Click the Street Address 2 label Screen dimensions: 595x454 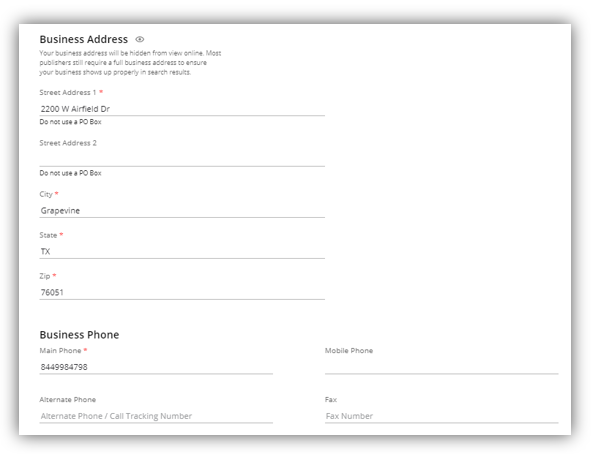pos(68,143)
